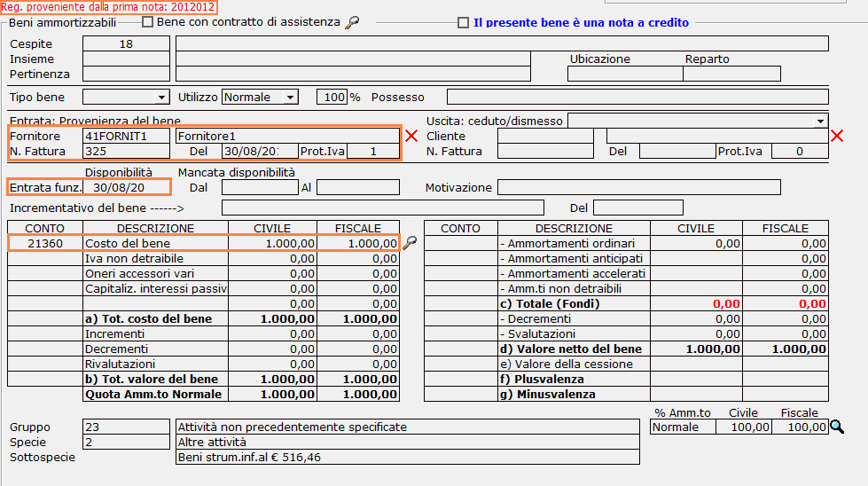This screenshot has height=486, width=868.
Task: Open magnifier beside Costo del bene row
Action: pyautogui.click(x=410, y=242)
